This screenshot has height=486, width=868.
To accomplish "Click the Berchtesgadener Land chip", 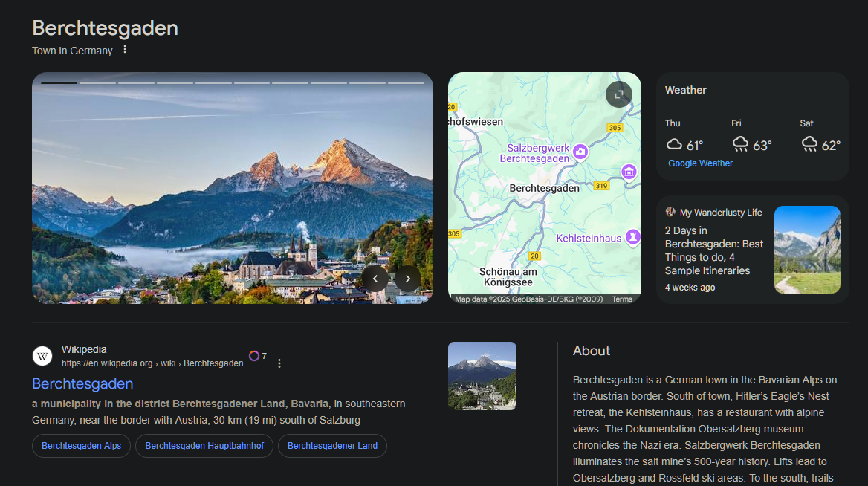I will pyautogui.click(x=332, y=446).
